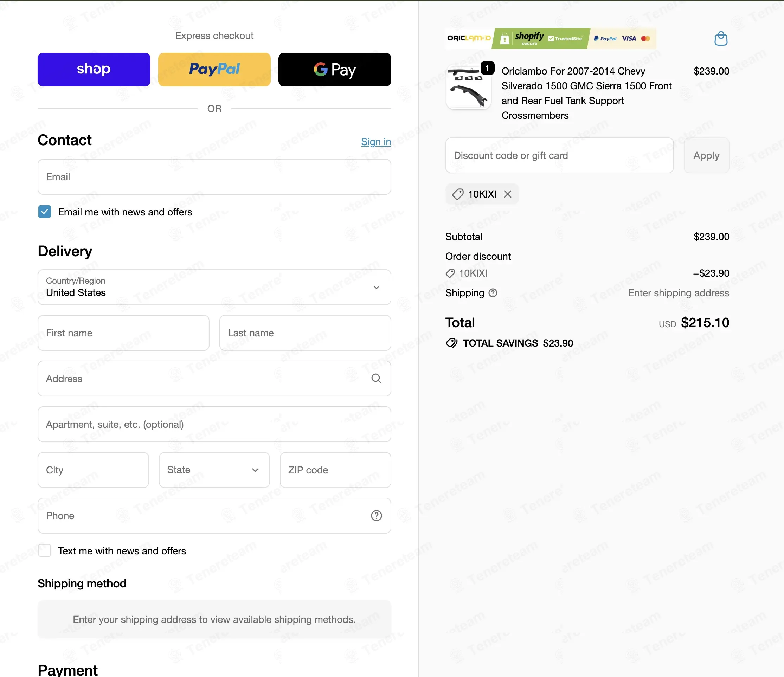Click the Sign in link
Screen dimensions: 784x677
(376, 142)
